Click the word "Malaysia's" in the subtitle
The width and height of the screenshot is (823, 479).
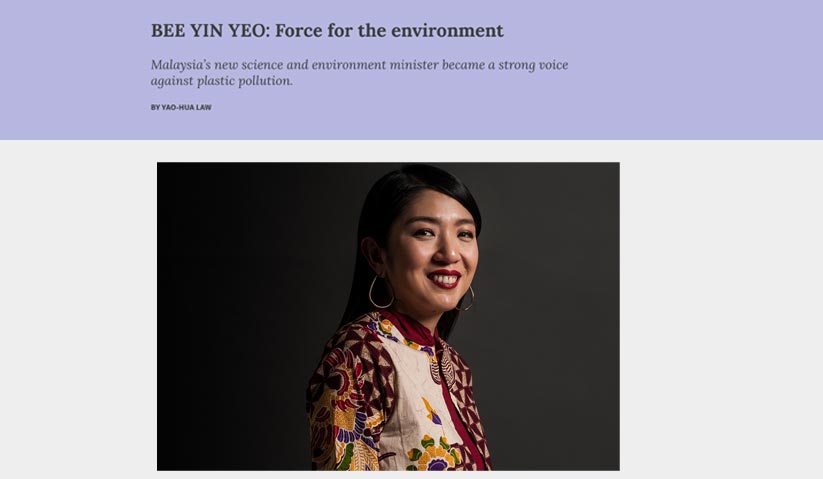(180, 65)
